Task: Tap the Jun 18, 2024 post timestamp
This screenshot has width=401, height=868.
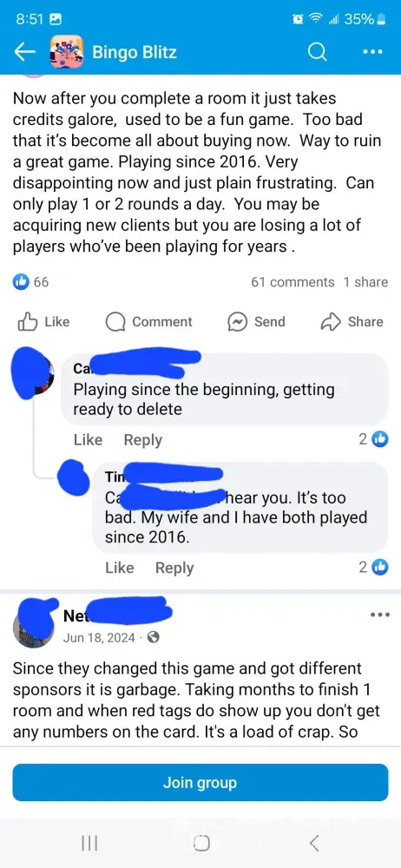Action: click(x=99, y=637)
